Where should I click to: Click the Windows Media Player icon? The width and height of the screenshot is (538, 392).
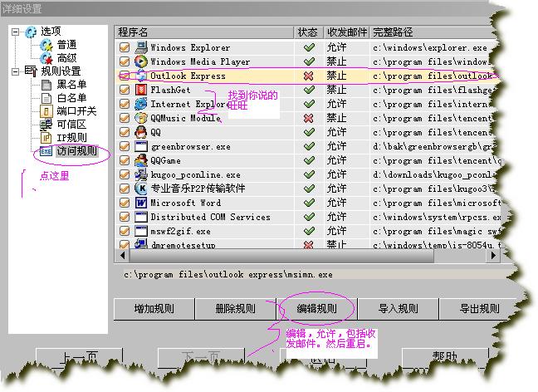pos(141,61)
